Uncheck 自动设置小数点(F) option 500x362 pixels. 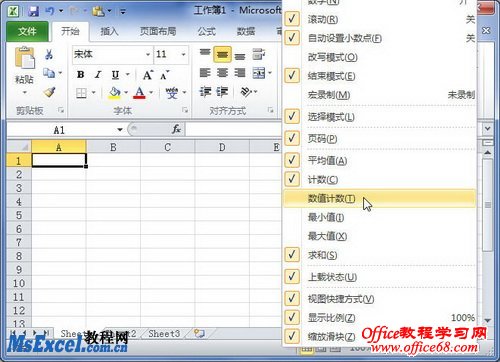point(292,38)
